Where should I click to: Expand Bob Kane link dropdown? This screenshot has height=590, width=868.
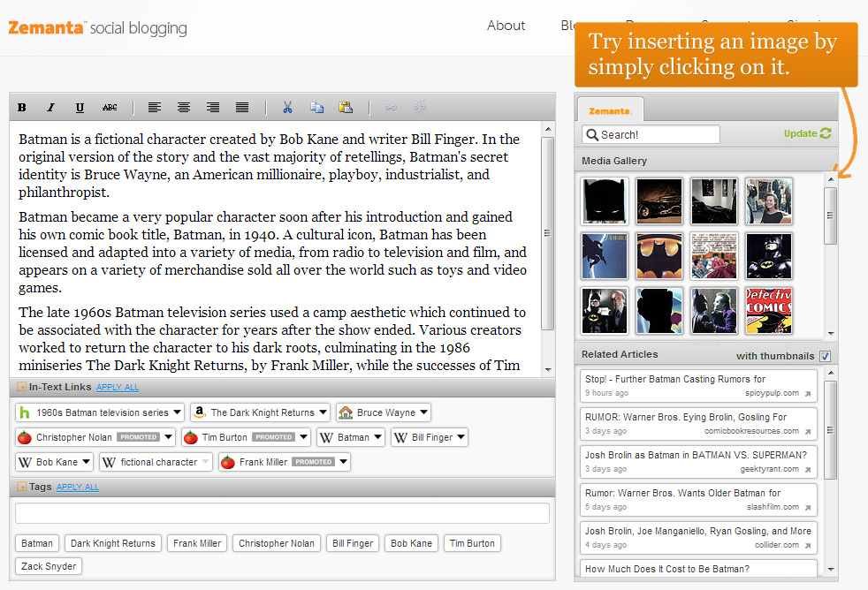[87, 461]
